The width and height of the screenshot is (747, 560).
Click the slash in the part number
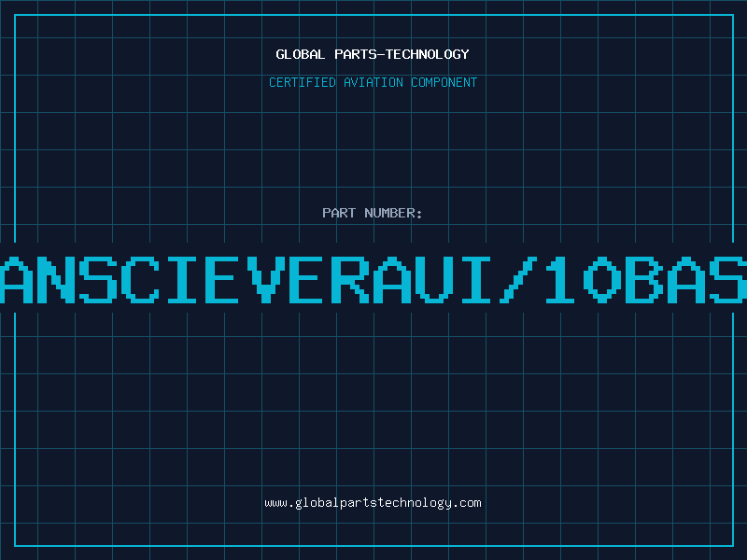coord(518,279)
